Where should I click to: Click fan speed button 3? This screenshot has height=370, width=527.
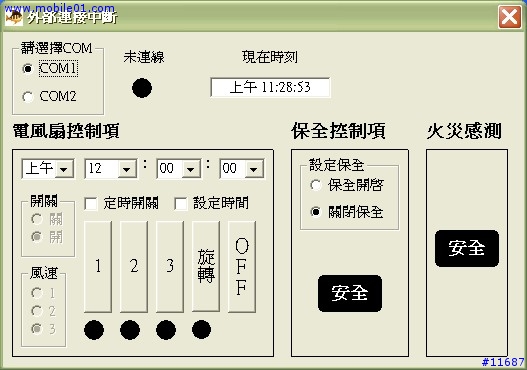[170, 266]
